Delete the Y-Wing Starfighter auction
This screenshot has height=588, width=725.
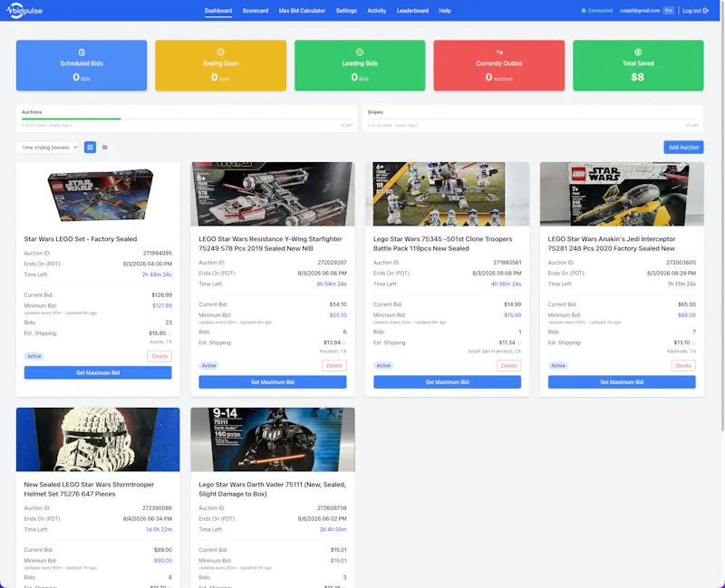point(334,366)
